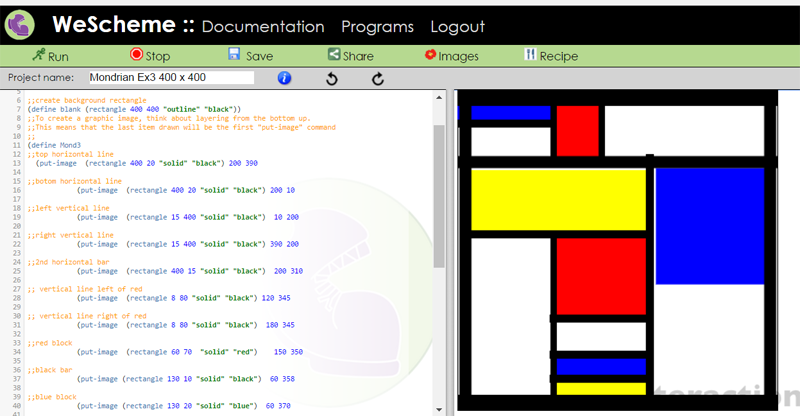Click the ';;right vertical line' comment
The width and height of the screenshot is (800, 416).
tap(70, 235)
